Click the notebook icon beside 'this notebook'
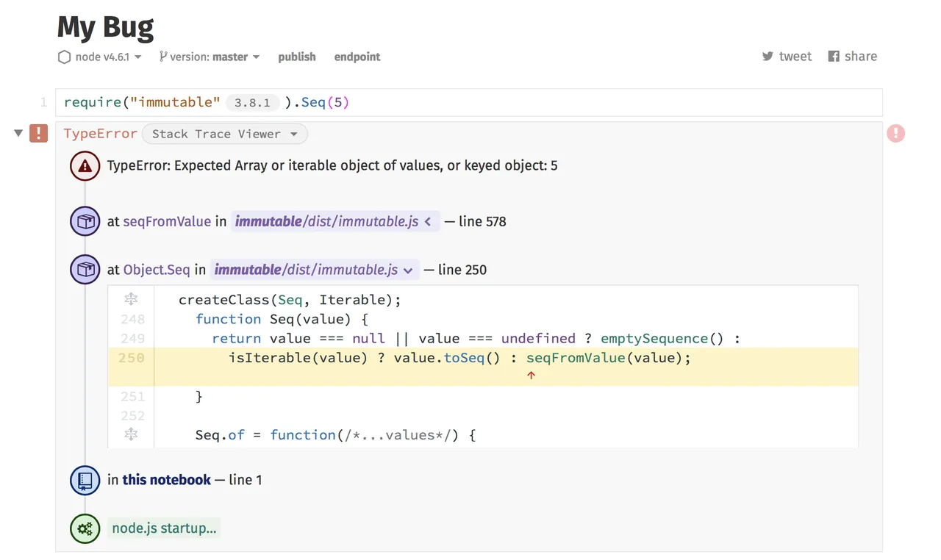 click(85, 480)
